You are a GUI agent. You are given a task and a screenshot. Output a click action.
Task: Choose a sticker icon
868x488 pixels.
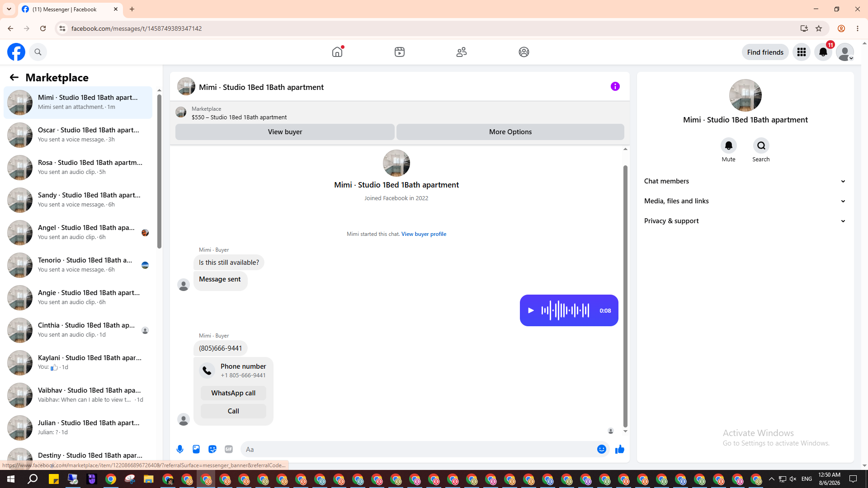212,449
